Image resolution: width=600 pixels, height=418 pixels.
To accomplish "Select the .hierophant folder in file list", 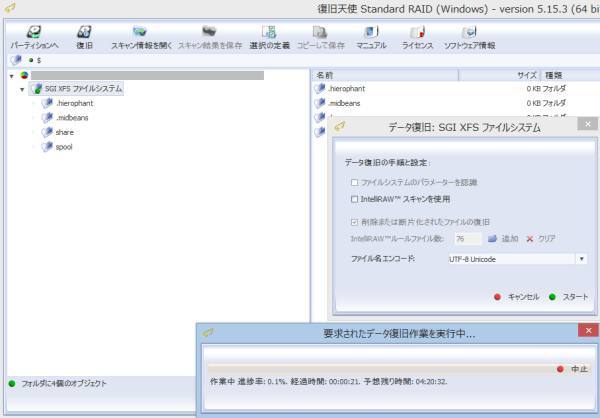I will pyautogui.click(x=349, y=89).
